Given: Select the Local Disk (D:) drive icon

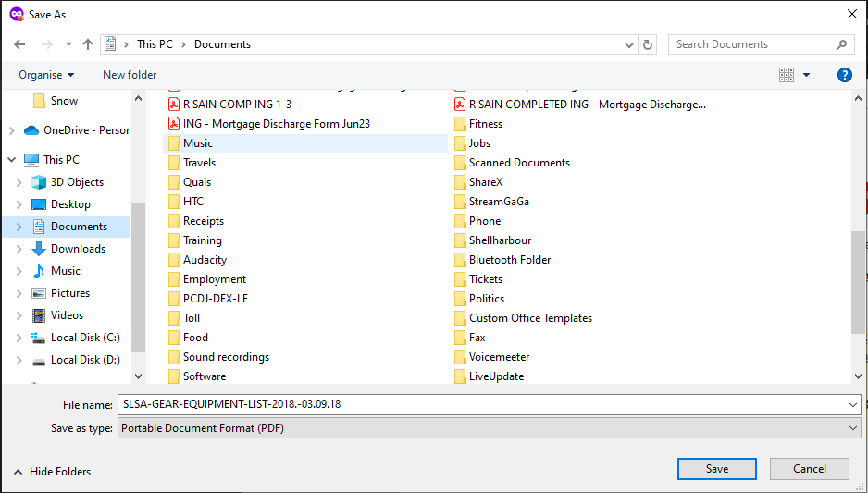Looking at the screenshot, I should point(39,361).
